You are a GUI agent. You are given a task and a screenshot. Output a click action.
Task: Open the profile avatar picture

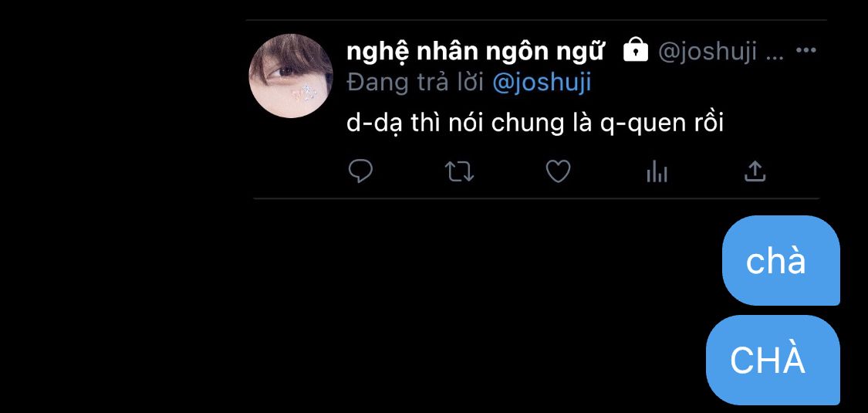291,76
